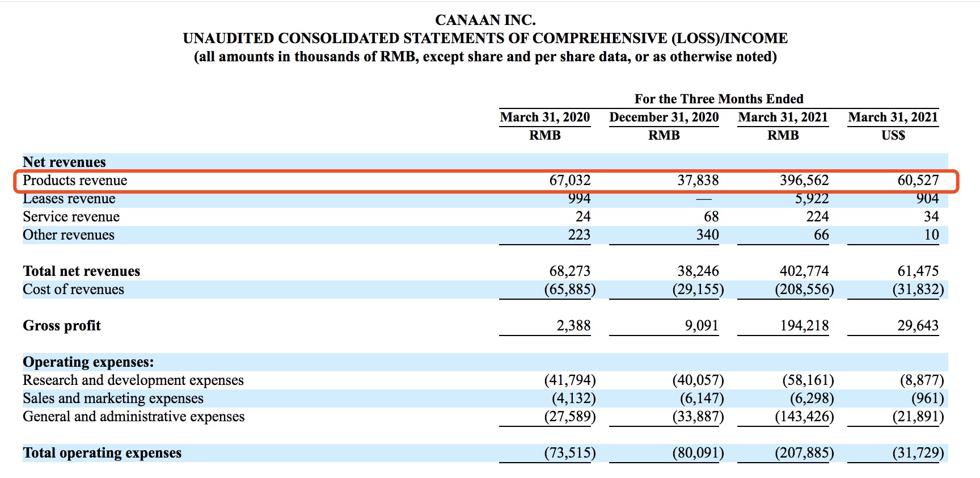Image resolution: width=980 pixels, height=478 pixels.
Task: Select 'UNAUDITED CONSOLIDATED STATEMENTS' heading line
Action: 485,38
